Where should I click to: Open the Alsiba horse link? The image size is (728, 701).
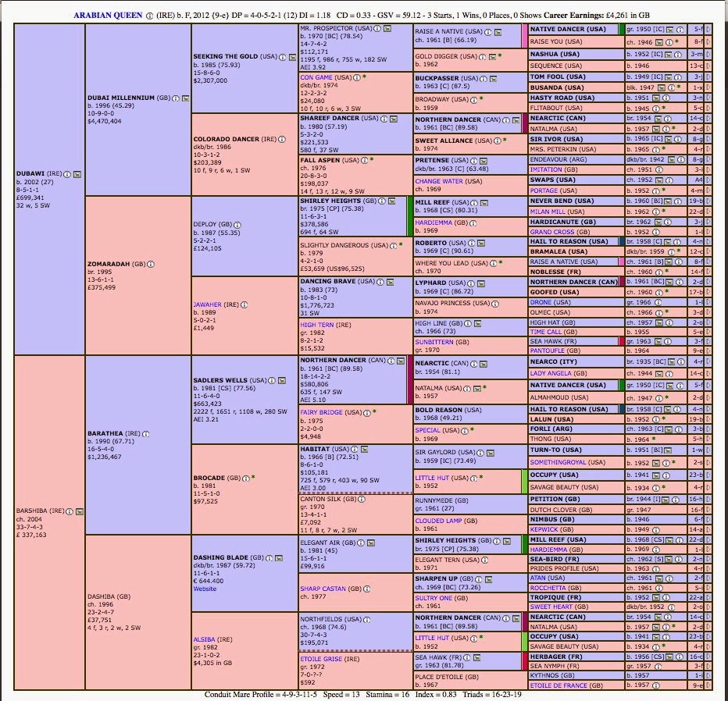pyautogui.click(x=205, y=640)
